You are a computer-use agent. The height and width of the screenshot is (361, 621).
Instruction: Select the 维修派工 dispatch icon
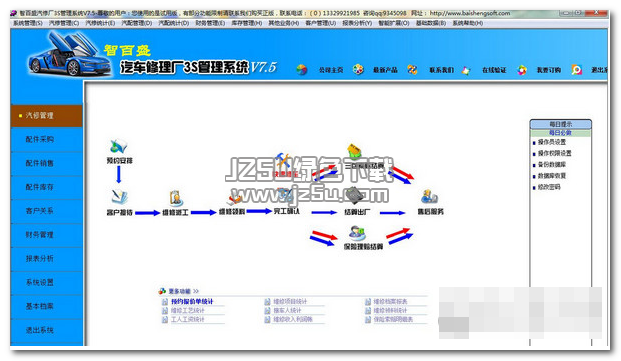(175, 198)
